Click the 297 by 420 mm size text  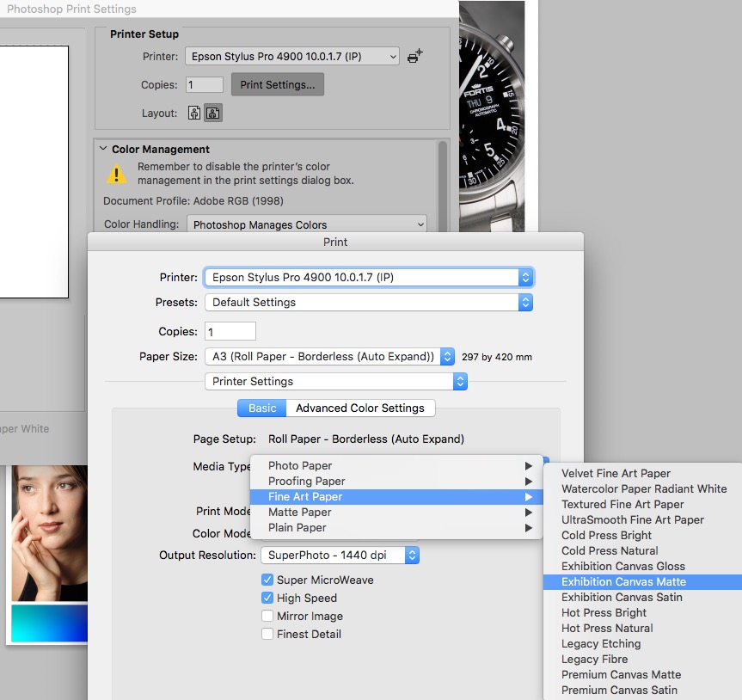[x=497, y=357]
